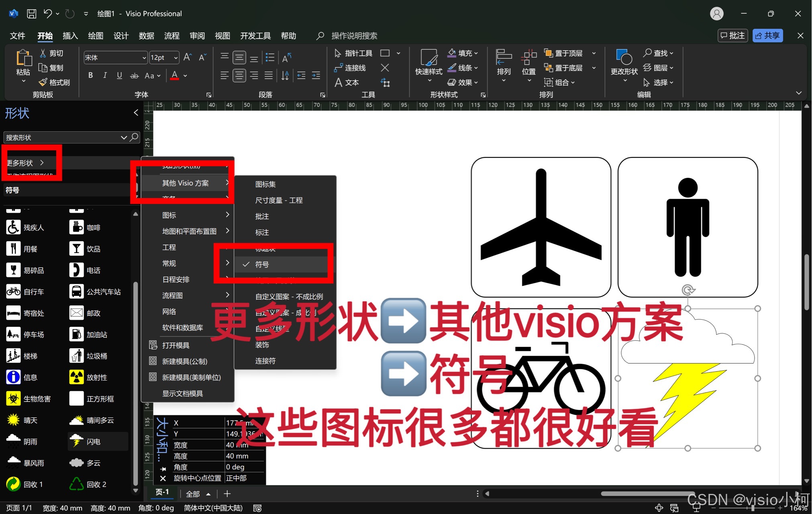The height and width of the screenshot is (514, 812).
Task: Expand the Fill (填充) dropdown
Action: point(476,53)
